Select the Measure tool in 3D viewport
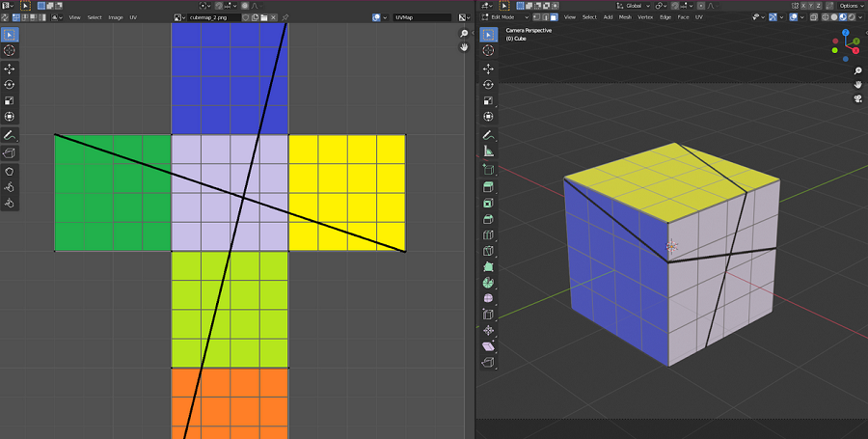Viewport: 868px width, 439px height. (488, 151)
